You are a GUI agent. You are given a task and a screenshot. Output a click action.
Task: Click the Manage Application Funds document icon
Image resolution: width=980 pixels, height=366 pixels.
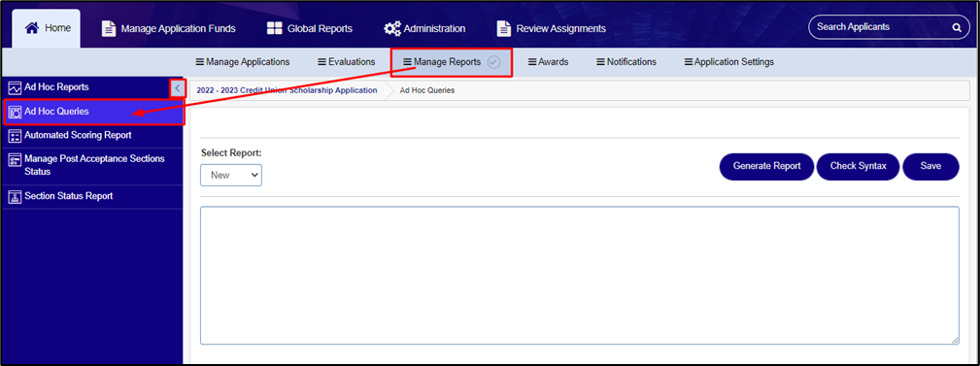(109, 29)
